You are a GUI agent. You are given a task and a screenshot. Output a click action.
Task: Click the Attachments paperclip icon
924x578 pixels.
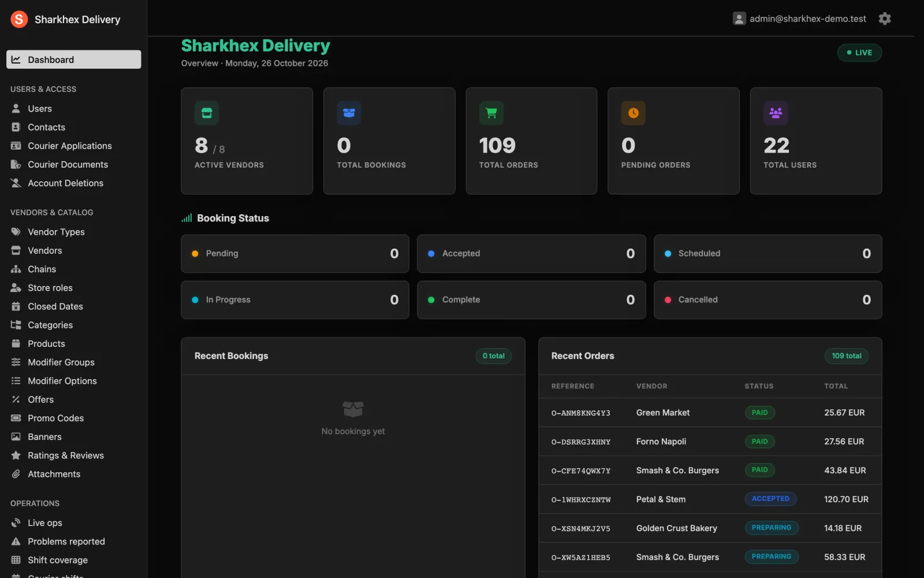[x=16, y=474]
